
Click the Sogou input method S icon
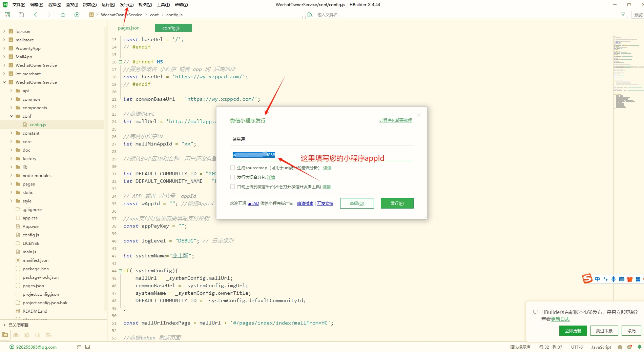(x=587, y=279)
